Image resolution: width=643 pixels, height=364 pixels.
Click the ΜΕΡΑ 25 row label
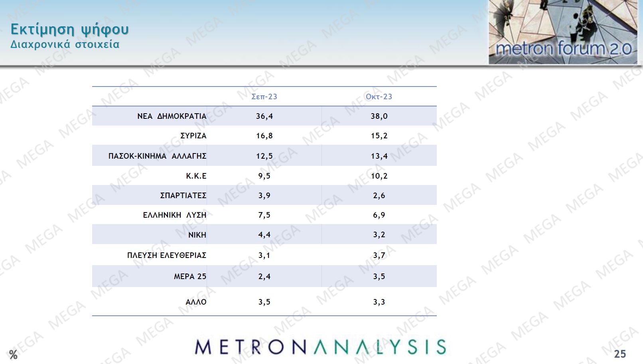coord(190,276)
